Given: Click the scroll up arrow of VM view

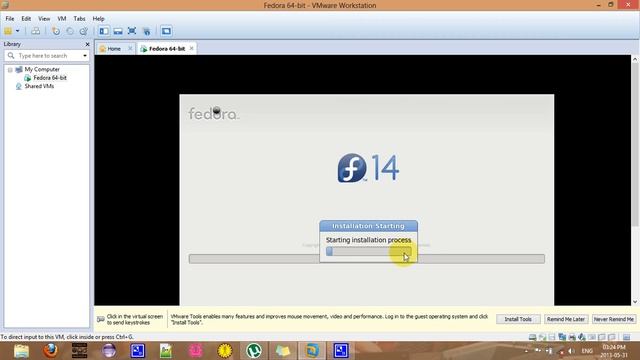Looking at the screenshot, I should [635, 59].
